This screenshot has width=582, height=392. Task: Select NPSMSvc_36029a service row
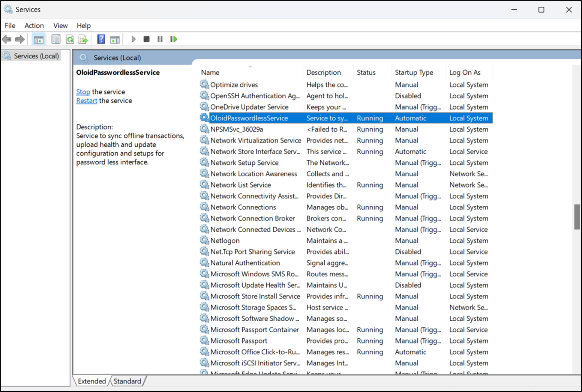346,129
